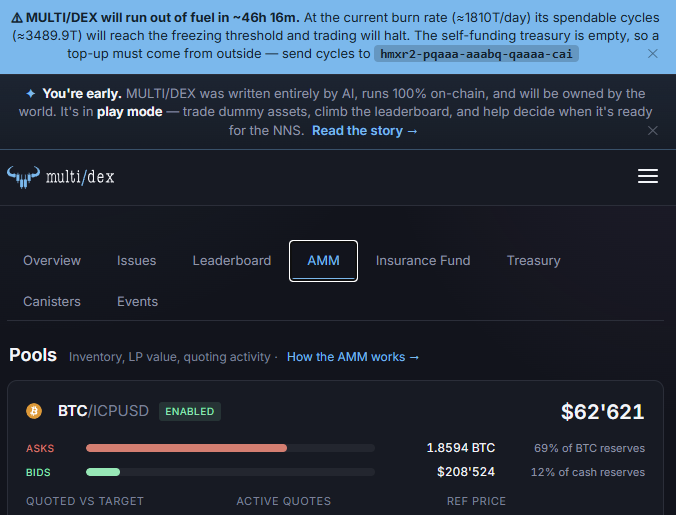This screenshot has height=515, width=676.
Task: Go to the Leaderboard tab
Action: click(x=232, y=260)
